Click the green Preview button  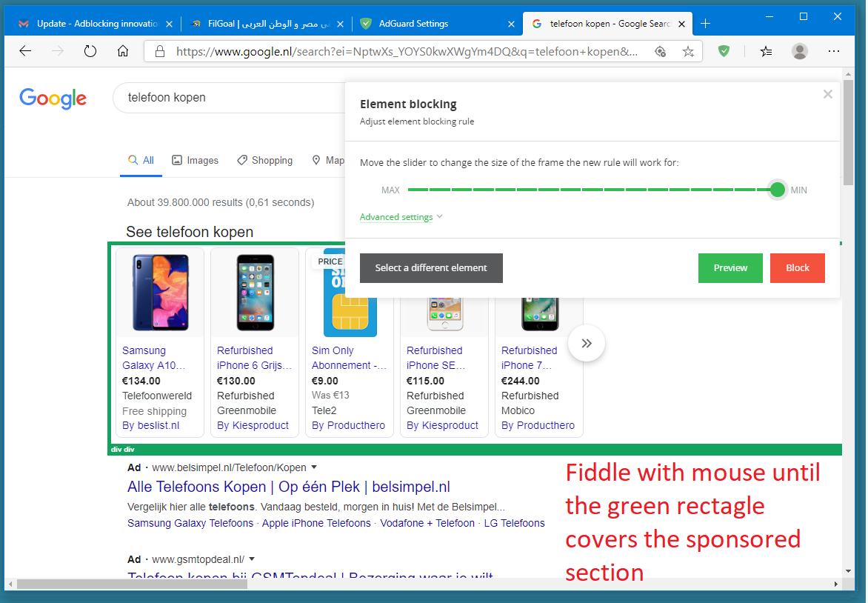click(x=730, y=268)
